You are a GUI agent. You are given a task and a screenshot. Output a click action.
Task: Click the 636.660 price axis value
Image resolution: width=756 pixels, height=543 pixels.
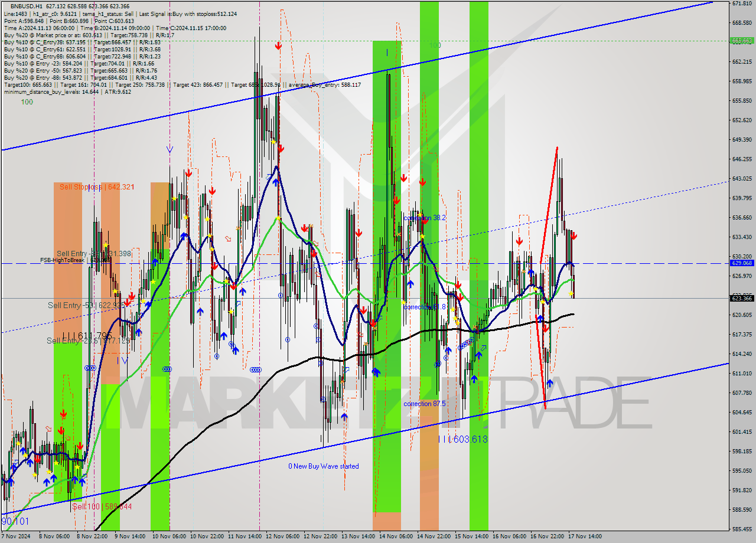coord(742,218)
